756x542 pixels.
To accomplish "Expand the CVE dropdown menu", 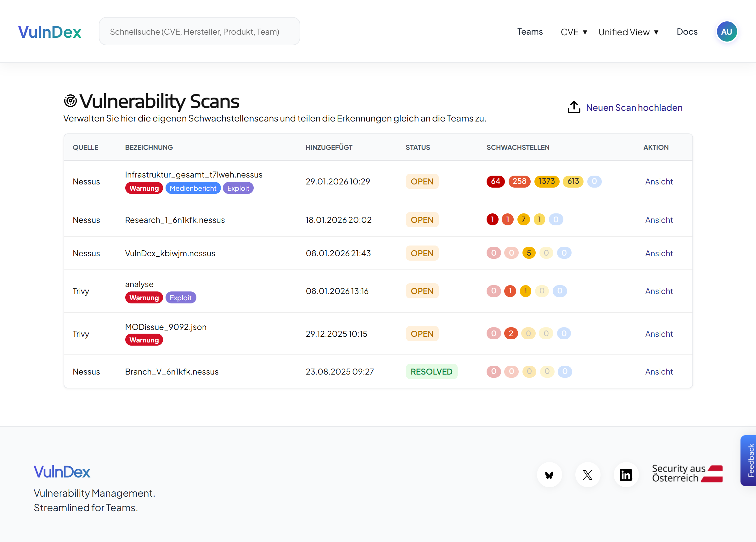I will (574, 32).
